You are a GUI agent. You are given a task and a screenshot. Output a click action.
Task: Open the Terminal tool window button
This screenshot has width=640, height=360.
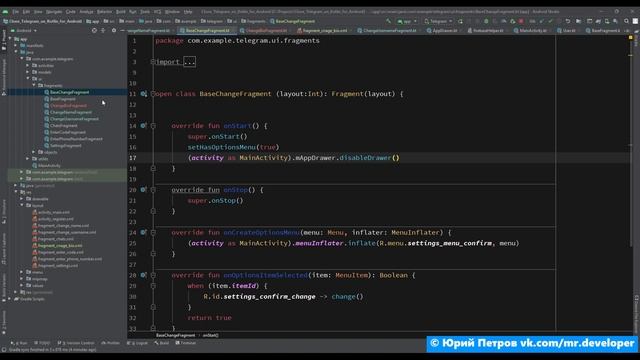point(186,343)
